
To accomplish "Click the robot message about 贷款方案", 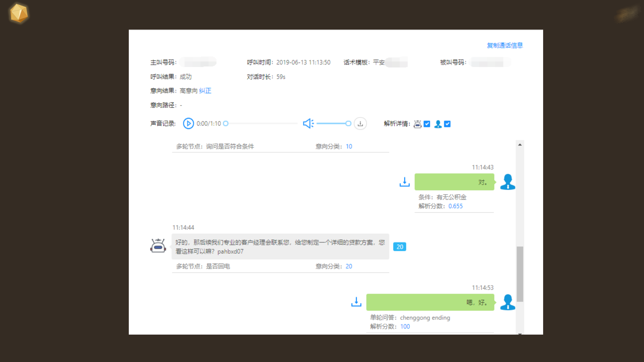I will tap(280, 247).
